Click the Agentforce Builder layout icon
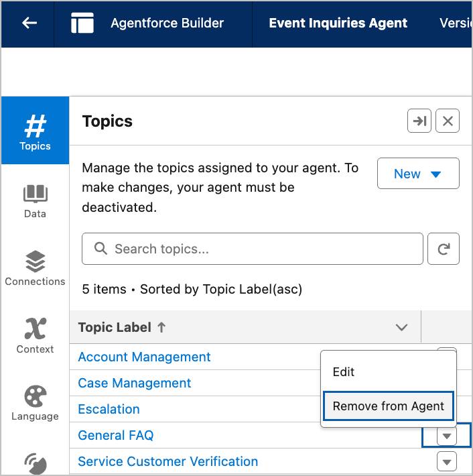This screenshot has width=473, height=476. click(x=82, y=23)
